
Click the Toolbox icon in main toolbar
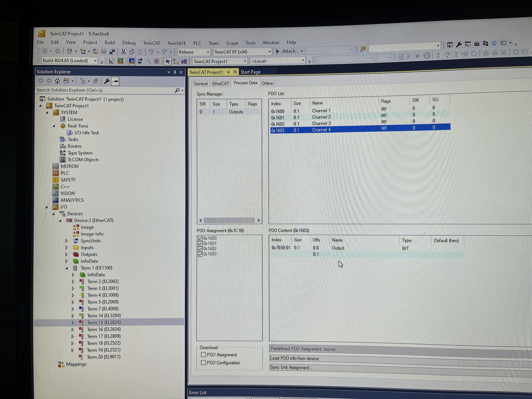click(x=476, y=44)
